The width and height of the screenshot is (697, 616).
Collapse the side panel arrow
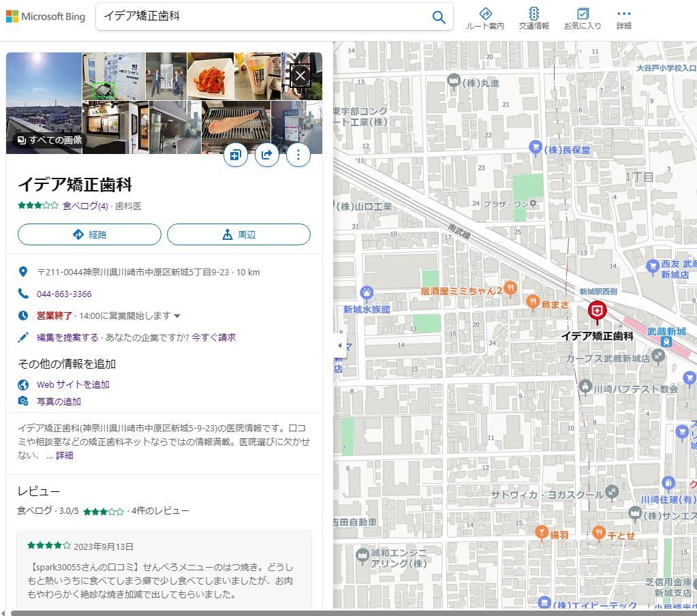[339, 345]
